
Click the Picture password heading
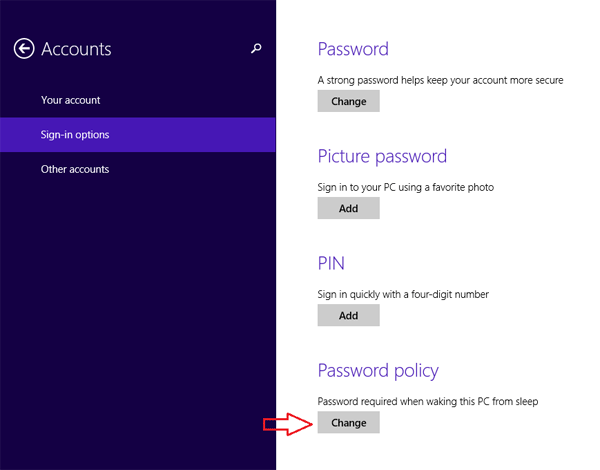(x=382, y=156)
